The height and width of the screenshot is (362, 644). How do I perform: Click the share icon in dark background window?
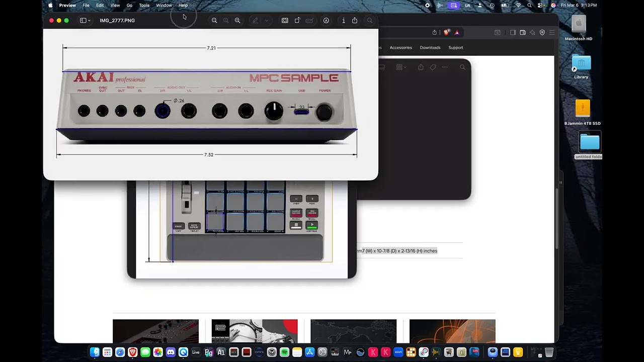click(x=421, y=67)
